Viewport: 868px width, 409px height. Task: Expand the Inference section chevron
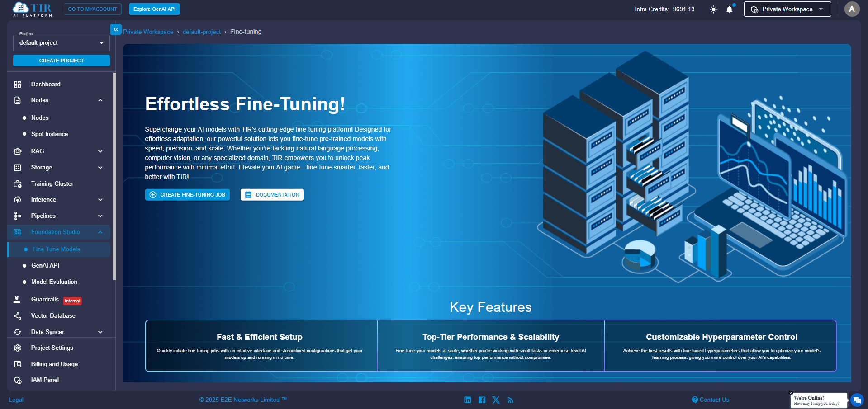tap(100, 200)
